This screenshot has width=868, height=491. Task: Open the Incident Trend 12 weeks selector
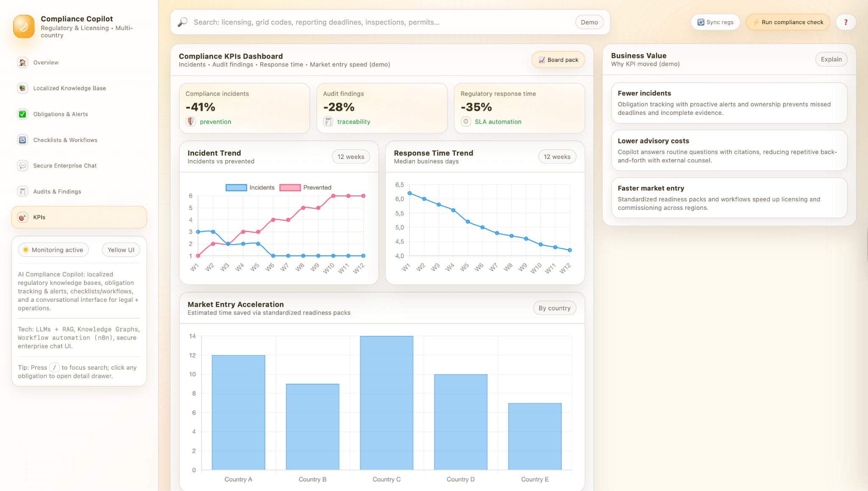click(x=351, y=156)
